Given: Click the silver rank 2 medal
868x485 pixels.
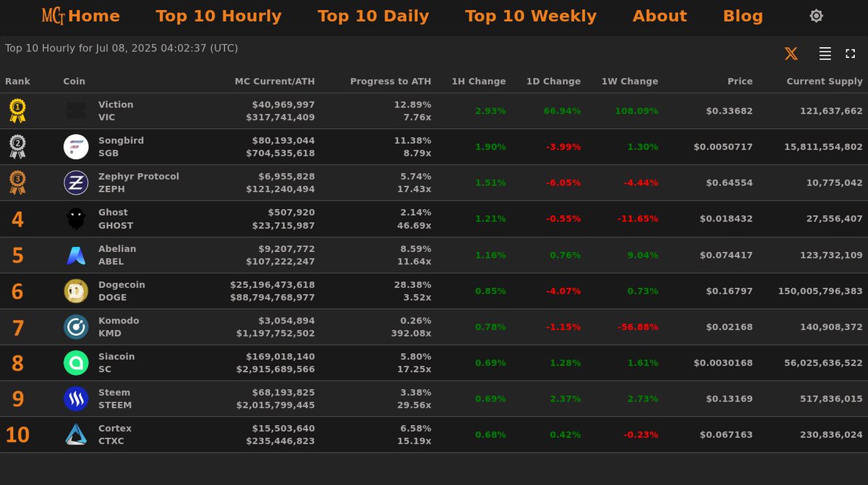Looking at the screenshot, I should pyautogui.click(x=17, y=147).
